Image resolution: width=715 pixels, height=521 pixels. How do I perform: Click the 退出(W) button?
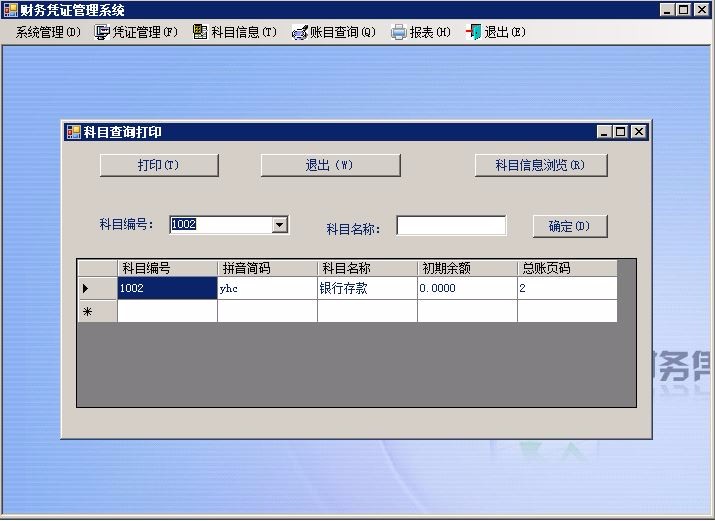click(x=330, y=165)
